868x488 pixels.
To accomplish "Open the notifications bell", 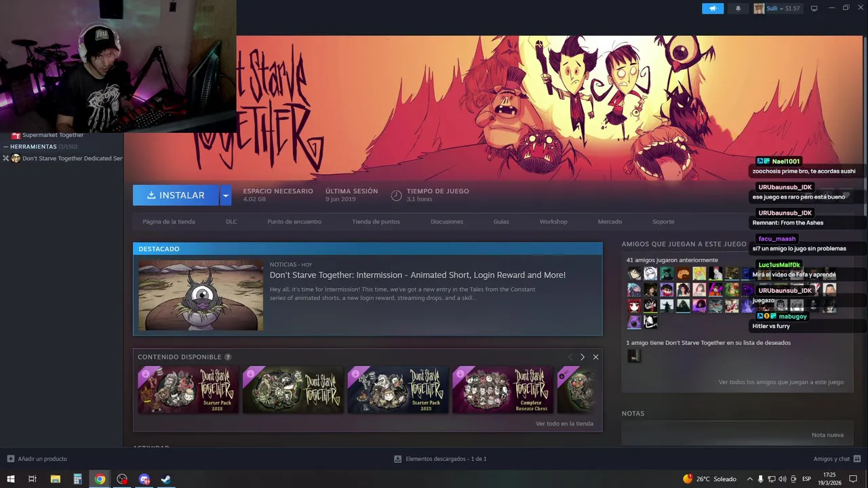I will pyautogui.click(x=738, y=8).
